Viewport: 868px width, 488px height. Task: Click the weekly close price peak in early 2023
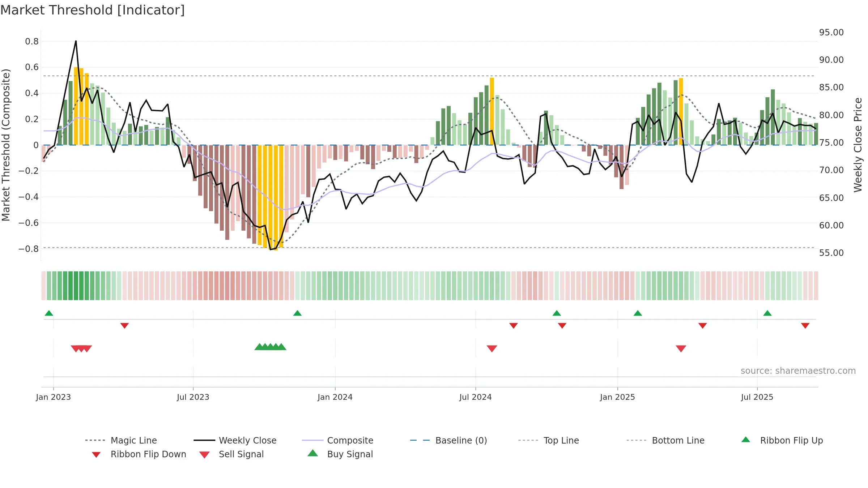click(x=76, y=41)
